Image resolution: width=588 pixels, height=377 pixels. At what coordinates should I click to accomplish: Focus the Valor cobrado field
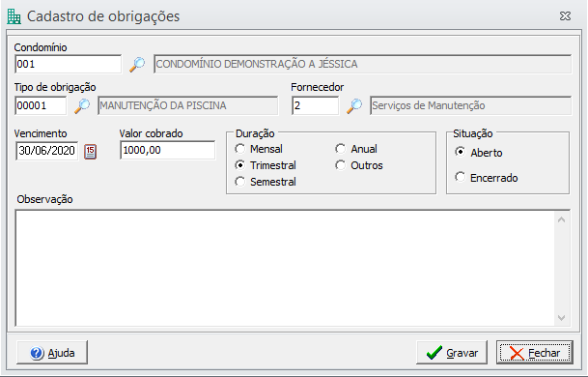[x=168, y=150]
